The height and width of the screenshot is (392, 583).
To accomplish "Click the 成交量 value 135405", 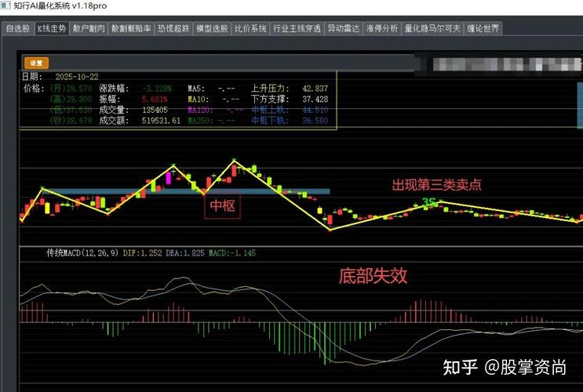I will (x=155, y=110).
